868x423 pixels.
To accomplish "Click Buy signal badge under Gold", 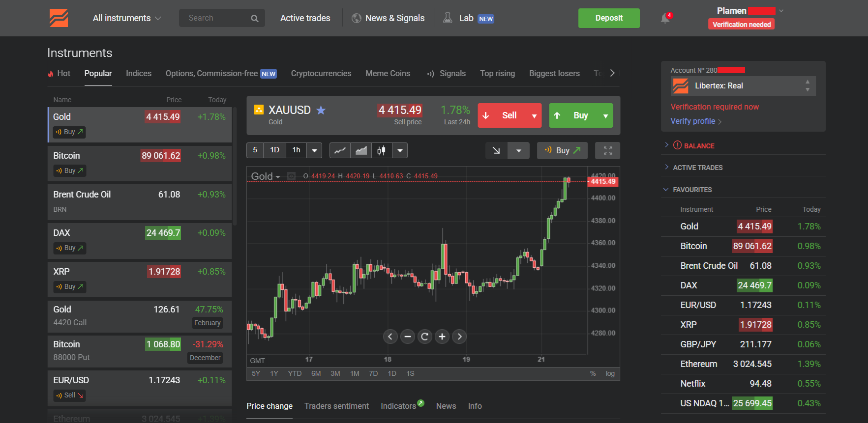I will (x=69, y=132).
